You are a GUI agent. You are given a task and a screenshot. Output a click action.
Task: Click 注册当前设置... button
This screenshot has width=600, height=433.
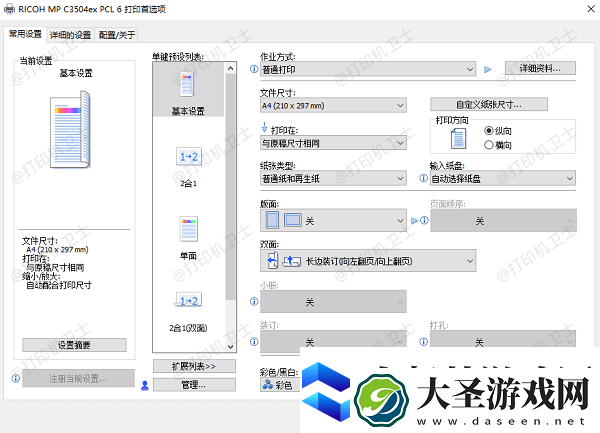[78, 379]
